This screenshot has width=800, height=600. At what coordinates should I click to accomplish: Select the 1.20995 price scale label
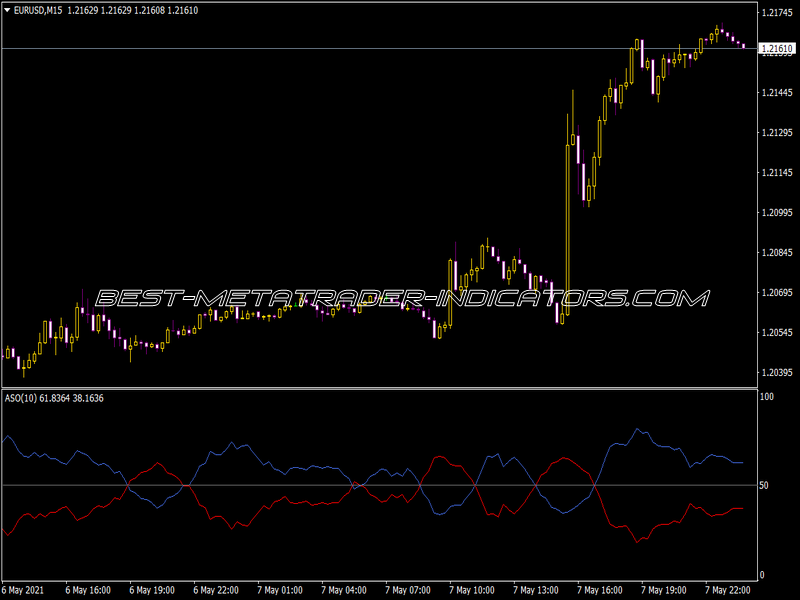[x=777, y=213]
